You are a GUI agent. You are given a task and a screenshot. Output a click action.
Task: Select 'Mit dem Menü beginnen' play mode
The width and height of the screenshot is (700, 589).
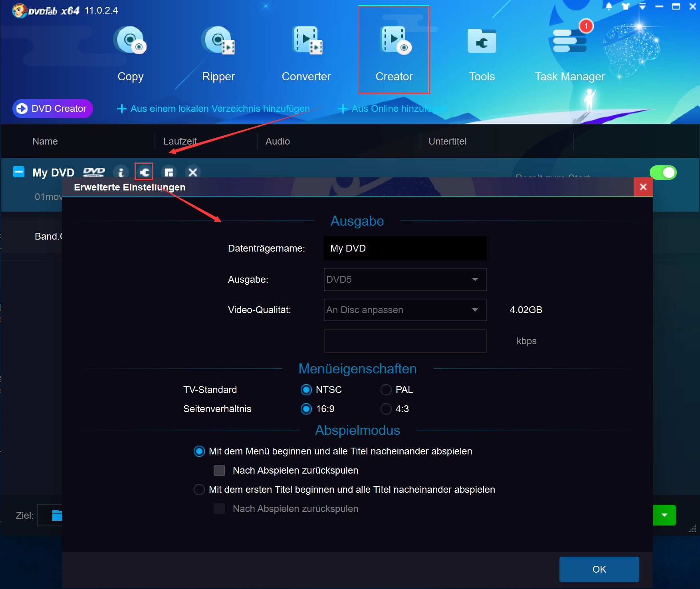tap(199, 451)
